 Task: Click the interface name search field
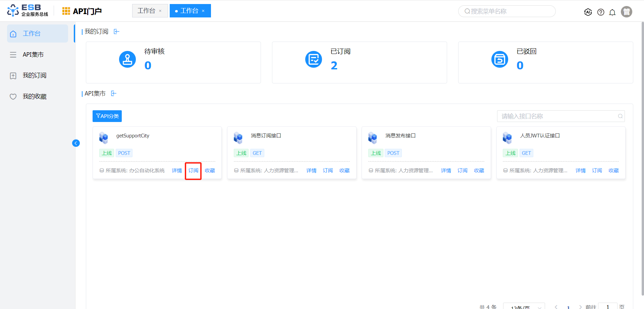click(x=557, y=116)
